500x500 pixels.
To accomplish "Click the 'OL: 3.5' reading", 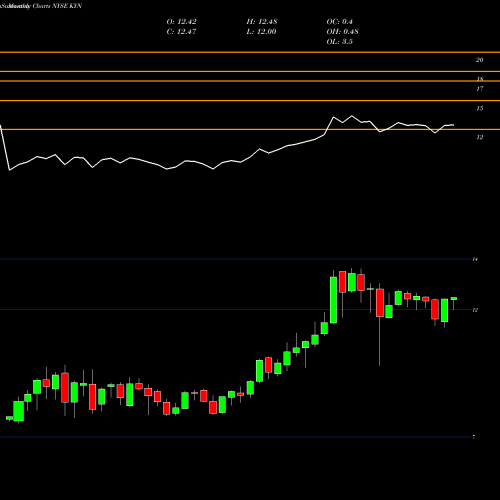I will click(339, 42).
